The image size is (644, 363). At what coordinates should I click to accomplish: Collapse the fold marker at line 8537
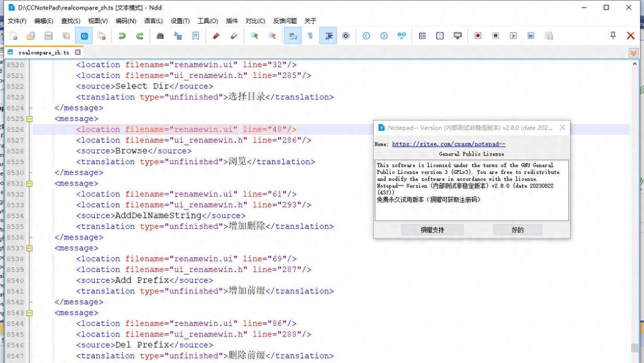[x=29, y=248]
